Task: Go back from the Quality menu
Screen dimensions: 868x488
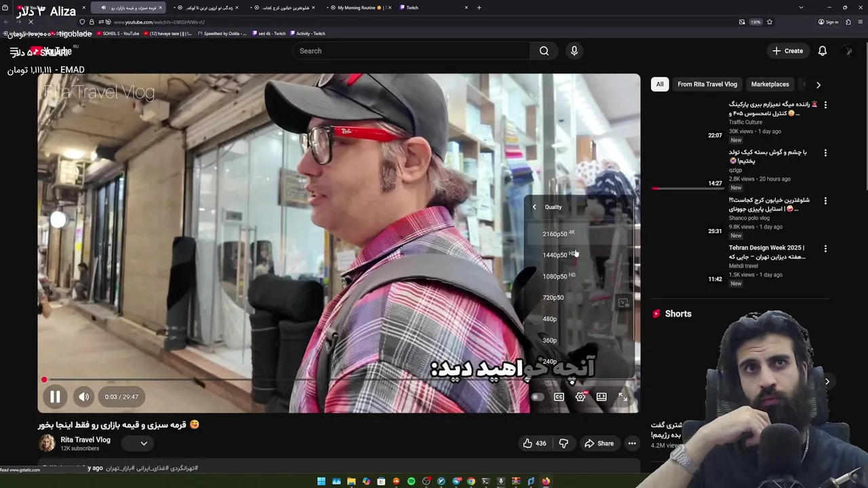Action: [x=534, y=207]
